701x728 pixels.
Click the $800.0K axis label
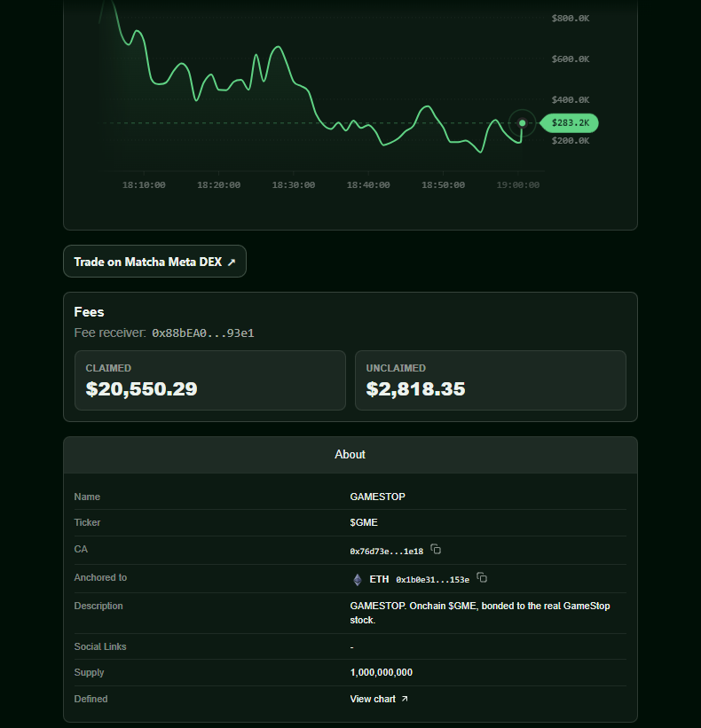571,18
